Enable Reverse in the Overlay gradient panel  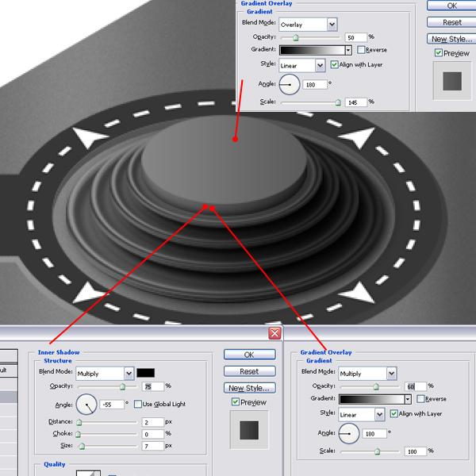coord(361,50)
